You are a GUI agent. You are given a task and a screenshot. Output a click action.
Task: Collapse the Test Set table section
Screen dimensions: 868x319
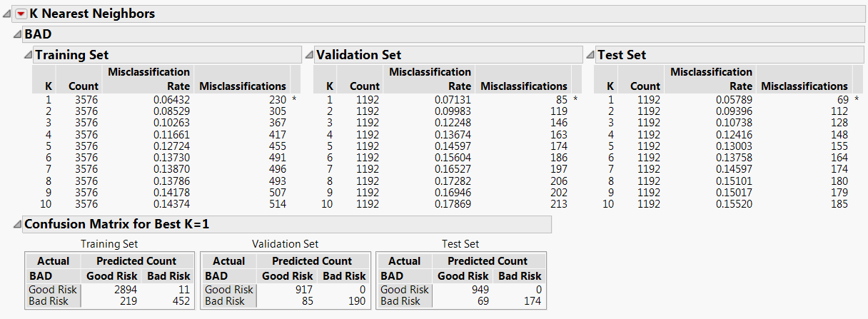pos(590,55)
